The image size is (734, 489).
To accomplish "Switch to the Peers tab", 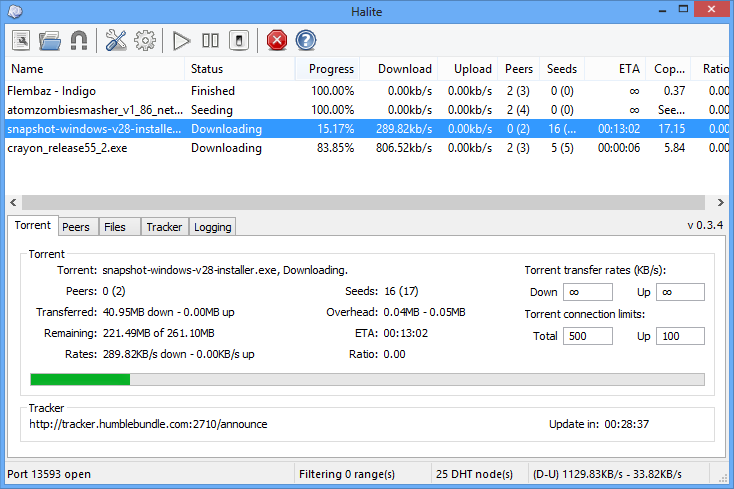I will pyautogui.click(x=76, y=227).
